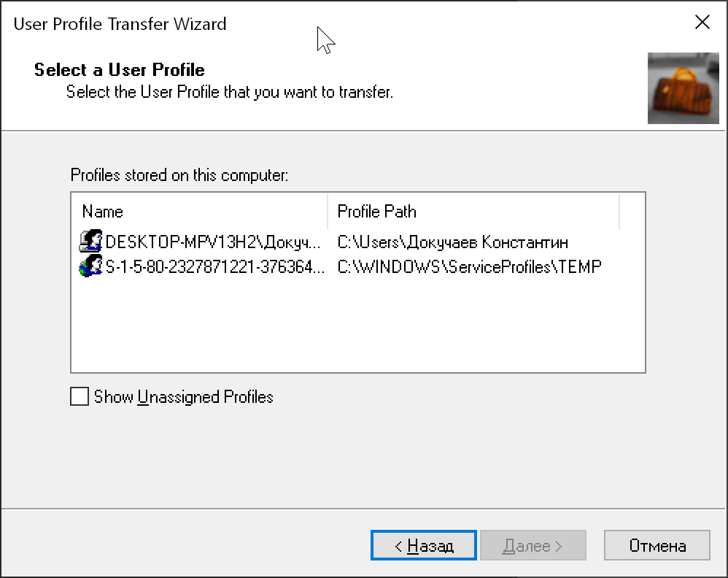Click the Далее next button
This screenshot has width=728, height=578.
point(533,545)
